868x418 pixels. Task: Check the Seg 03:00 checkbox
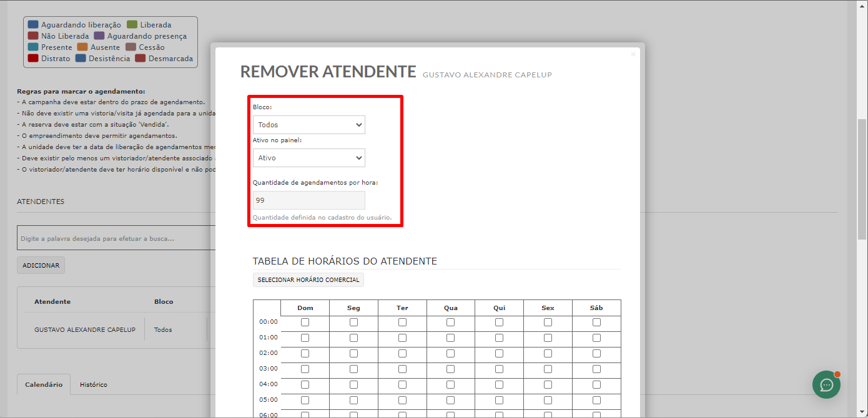click(x=353, y=369)
